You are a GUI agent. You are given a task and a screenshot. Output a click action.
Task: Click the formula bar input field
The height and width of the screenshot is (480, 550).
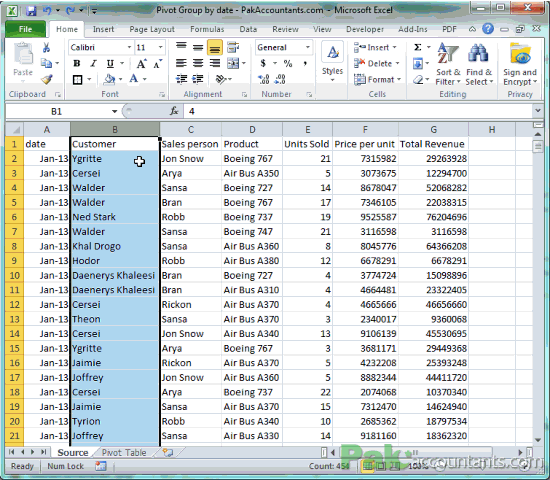pos(358,112)
